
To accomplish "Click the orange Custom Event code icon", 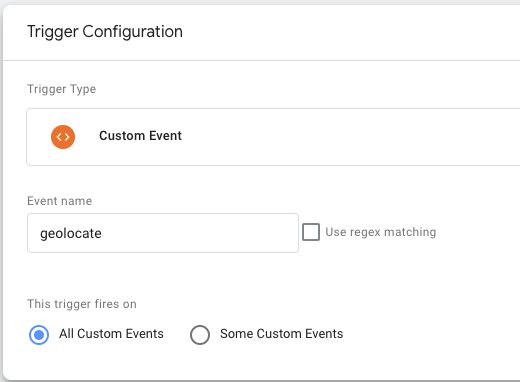I will point(63,137).
